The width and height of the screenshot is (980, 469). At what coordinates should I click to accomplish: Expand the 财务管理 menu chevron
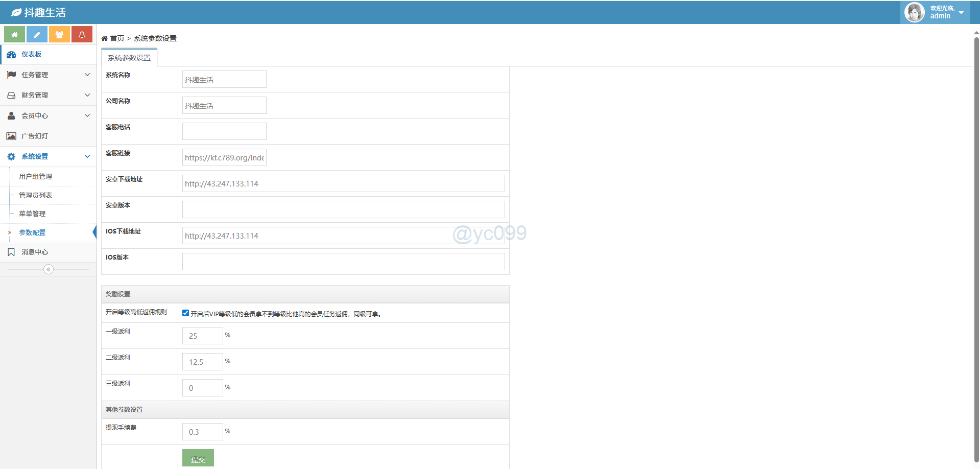(x=87, y=96)
